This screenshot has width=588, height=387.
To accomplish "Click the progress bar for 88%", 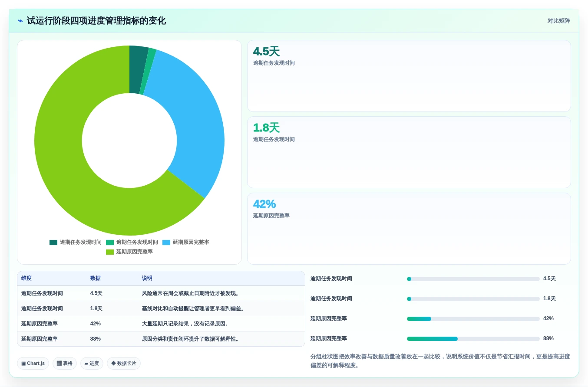I will (473, 339).
